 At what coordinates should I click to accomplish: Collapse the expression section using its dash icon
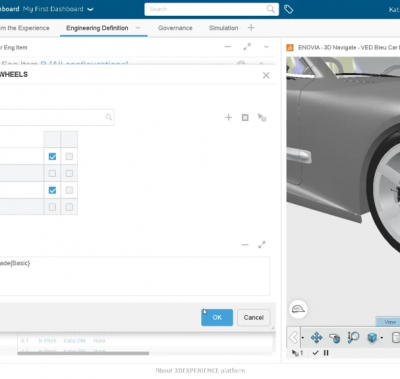[x=245, y=245]
